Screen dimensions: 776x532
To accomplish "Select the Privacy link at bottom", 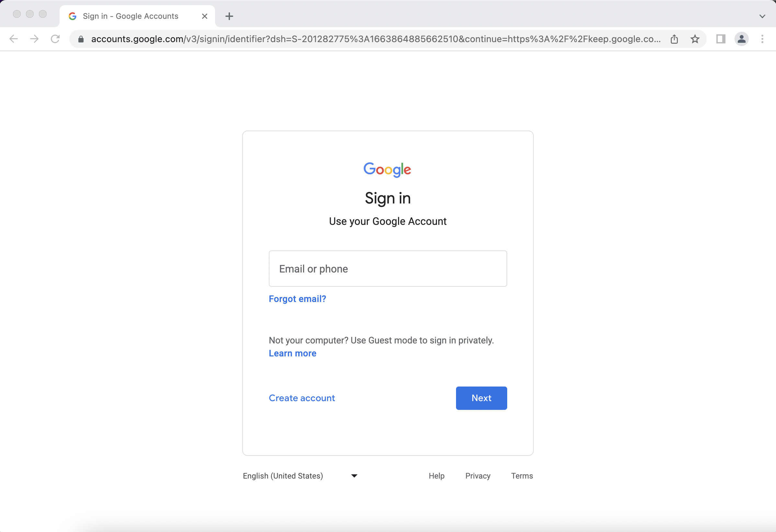I will (478, 475).
